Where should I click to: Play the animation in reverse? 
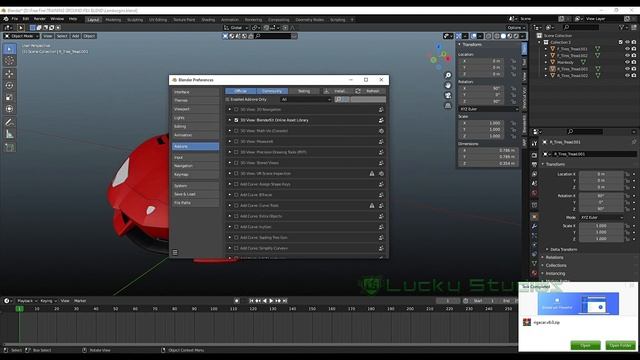click(x=264, y=301)
